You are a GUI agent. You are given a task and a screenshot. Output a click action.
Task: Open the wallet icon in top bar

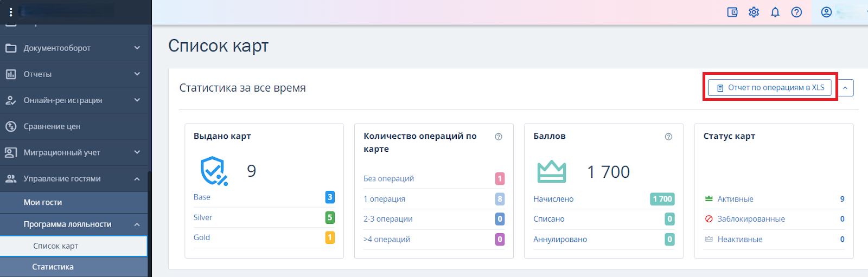pyautogui.click(x=732, y=12)
